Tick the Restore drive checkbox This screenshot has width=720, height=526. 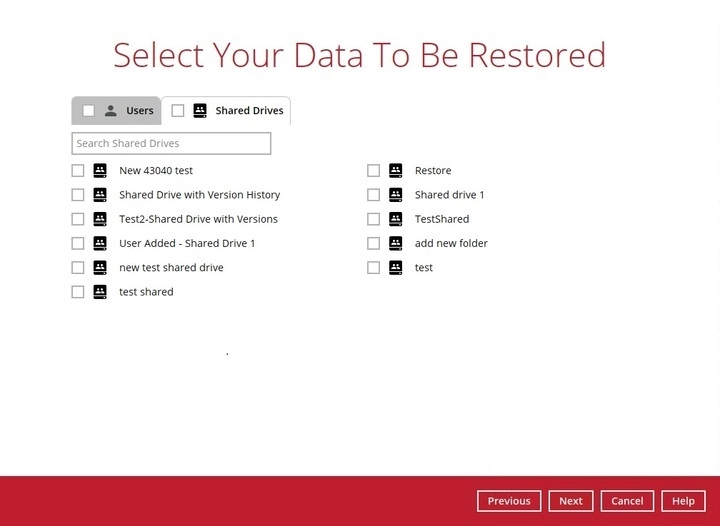[x=373, y=171]
